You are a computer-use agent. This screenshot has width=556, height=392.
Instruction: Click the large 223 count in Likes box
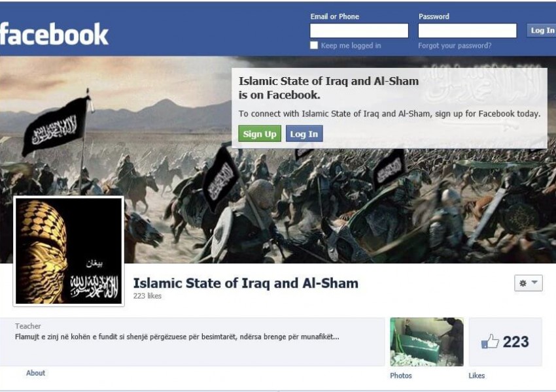click(x=515, y=342)
